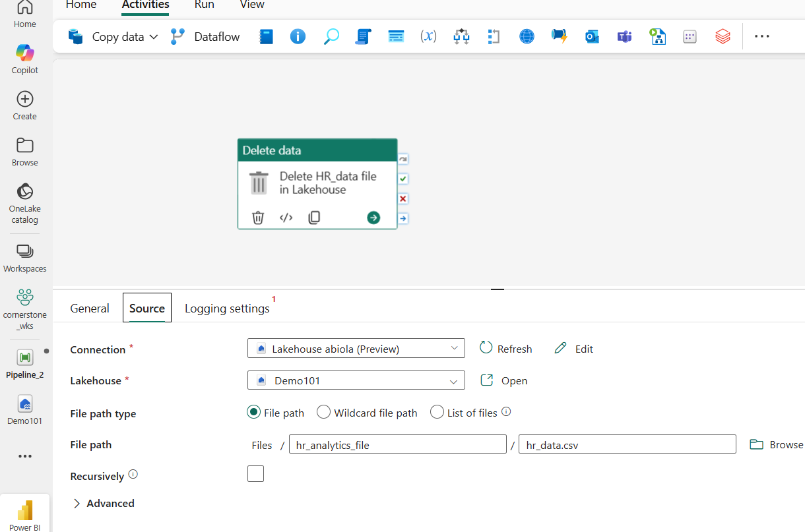Open the sidebar more options ellipsis
This screenshot has height=532, width=805.
(x=25, y=456)
